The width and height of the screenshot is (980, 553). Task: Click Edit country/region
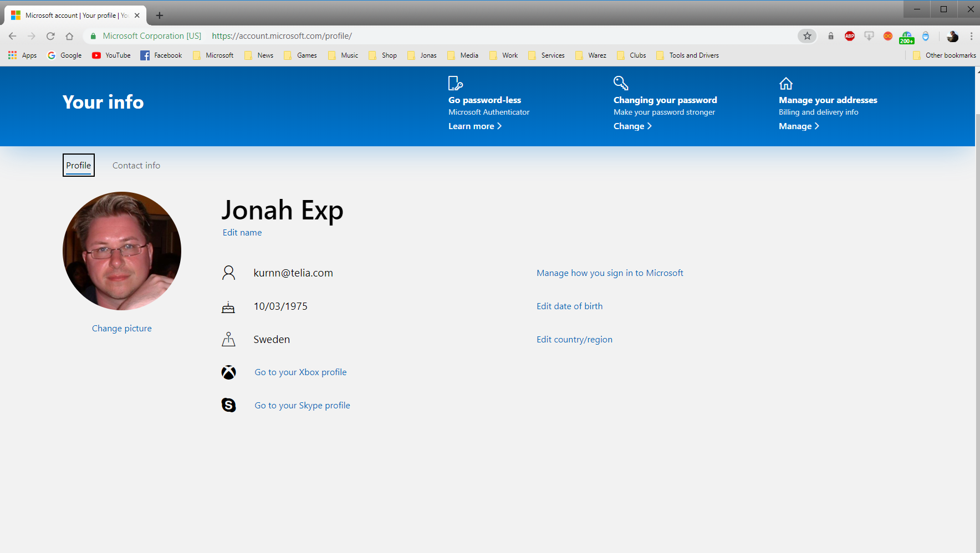click(x=574, y=340)
